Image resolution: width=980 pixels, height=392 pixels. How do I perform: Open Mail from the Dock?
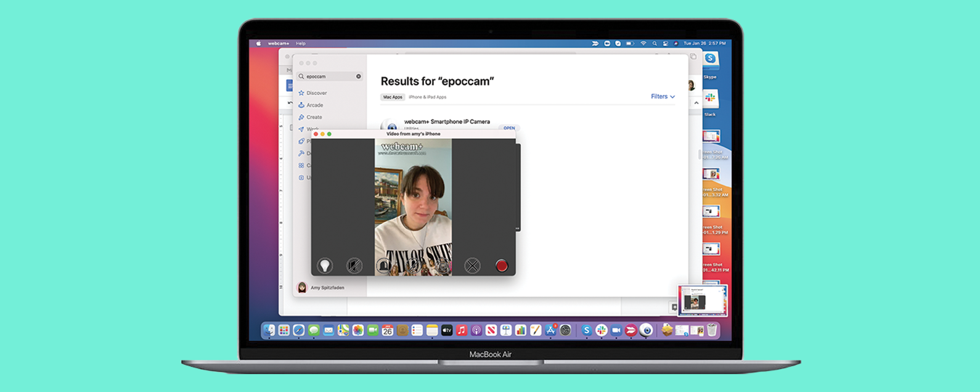click(329, 330)
